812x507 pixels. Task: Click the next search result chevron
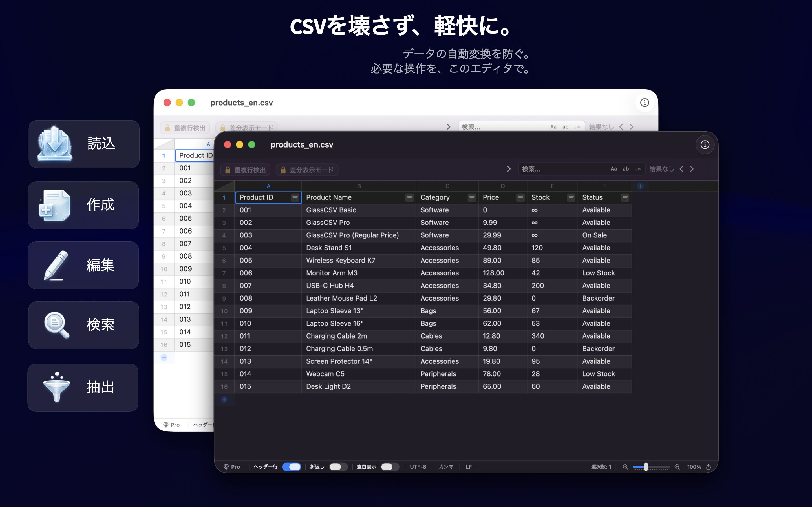pos(692,169)
